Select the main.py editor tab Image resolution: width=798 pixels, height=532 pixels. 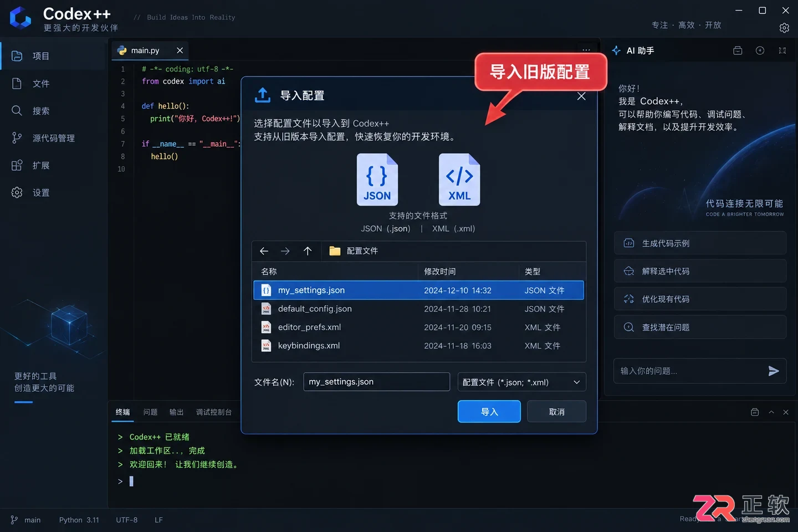tap(150, 50)
